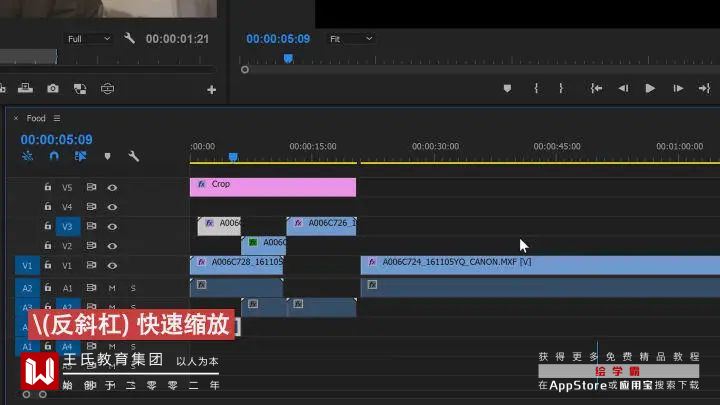Mute audio track A1 with M button
This screenshot has width=720, height=405.
point(112,288)
